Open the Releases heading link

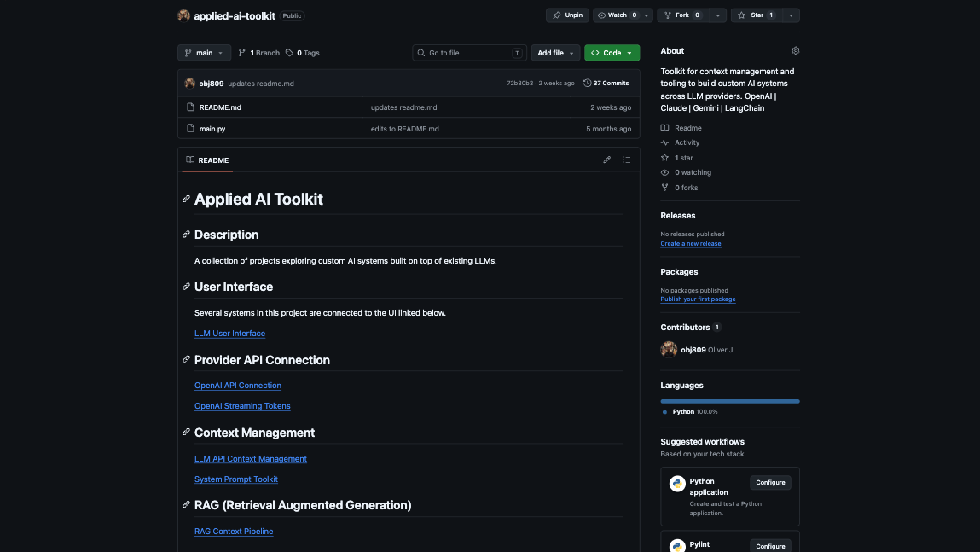677,216
